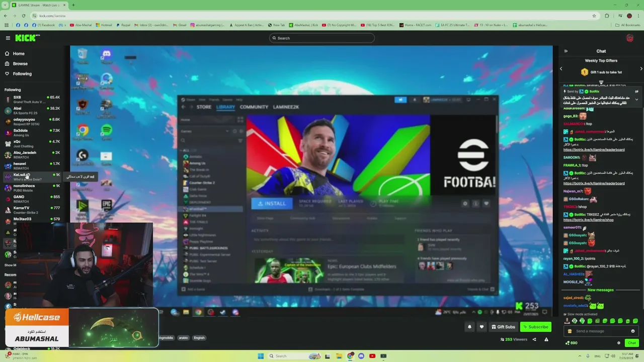Open nonolinhocs's channel in the Following list
Viewport: 644px width, 362px height.
(32, 188)
